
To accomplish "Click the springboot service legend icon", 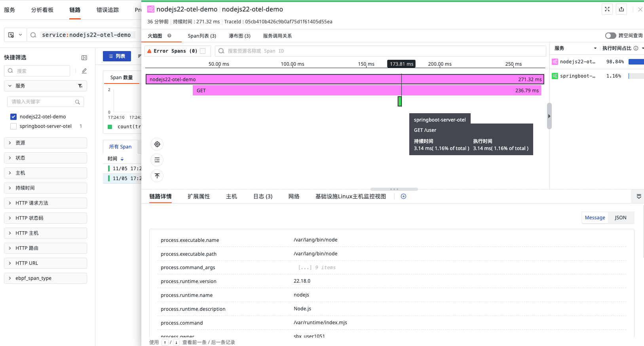I will click(555, 76).
